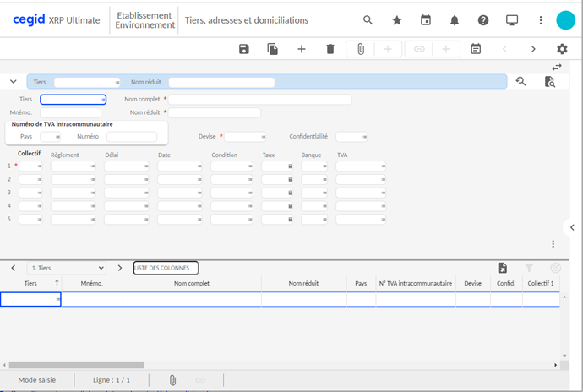The image size is (583, 392).
Task: Export the list with document icon
Action: point(503,268)
